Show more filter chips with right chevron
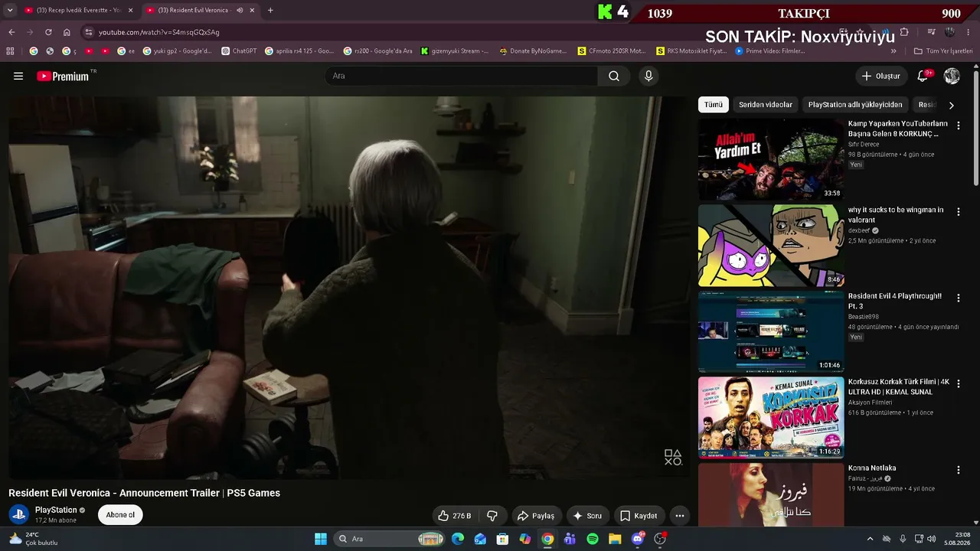Image resolution: width=980 pixels, height=551 pixels. [952, 105]
